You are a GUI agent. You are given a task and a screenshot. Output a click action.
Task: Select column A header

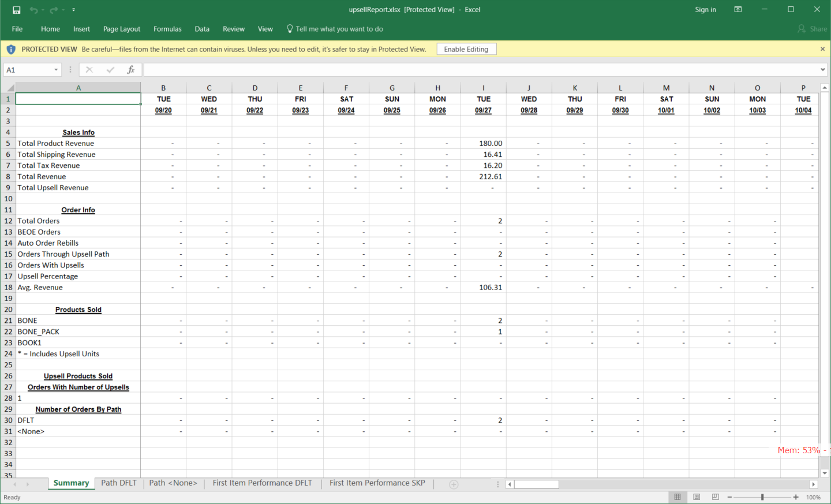78,88
